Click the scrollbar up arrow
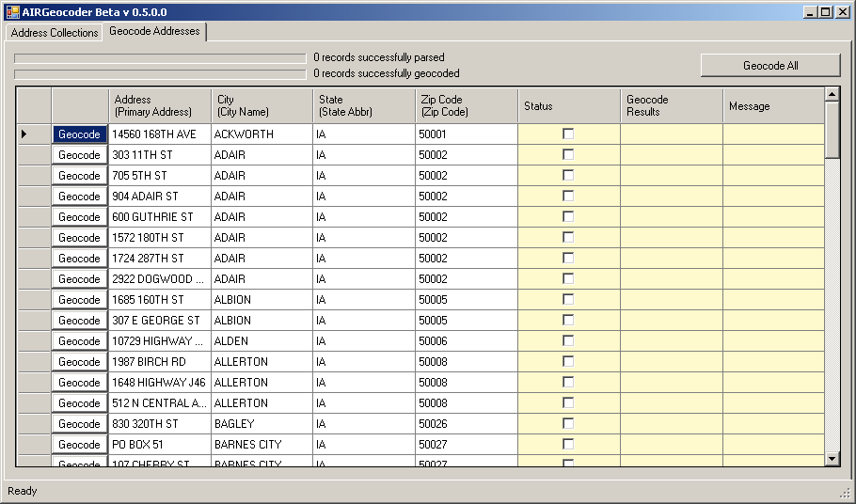 click(832, 94)
